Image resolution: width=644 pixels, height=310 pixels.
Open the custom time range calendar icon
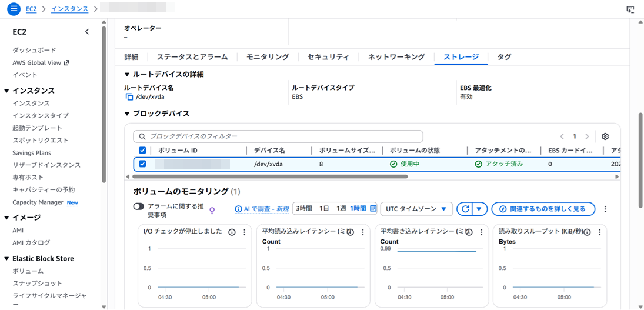click(x=373, y=209)
